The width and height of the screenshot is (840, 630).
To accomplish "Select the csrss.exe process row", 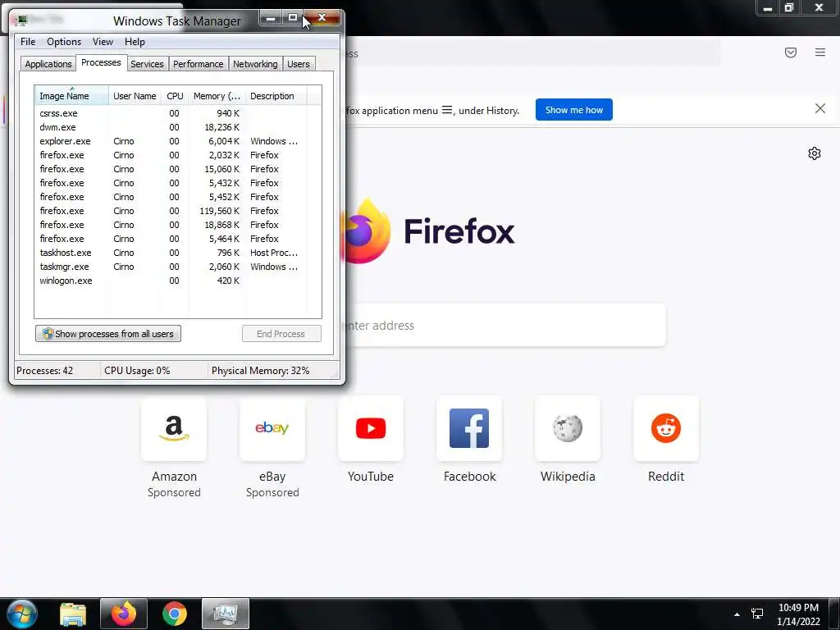I will 171,113.
